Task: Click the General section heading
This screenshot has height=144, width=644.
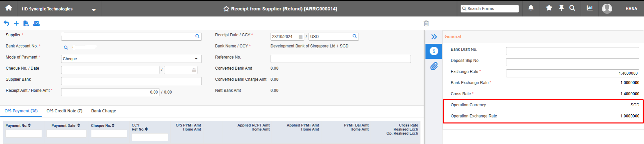Action: tap(453, 37)
